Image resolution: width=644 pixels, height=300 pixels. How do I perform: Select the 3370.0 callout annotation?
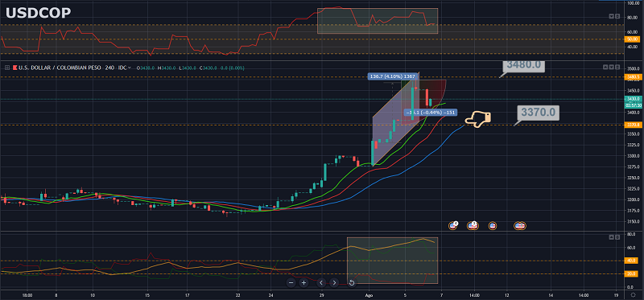tap(538, 112)
